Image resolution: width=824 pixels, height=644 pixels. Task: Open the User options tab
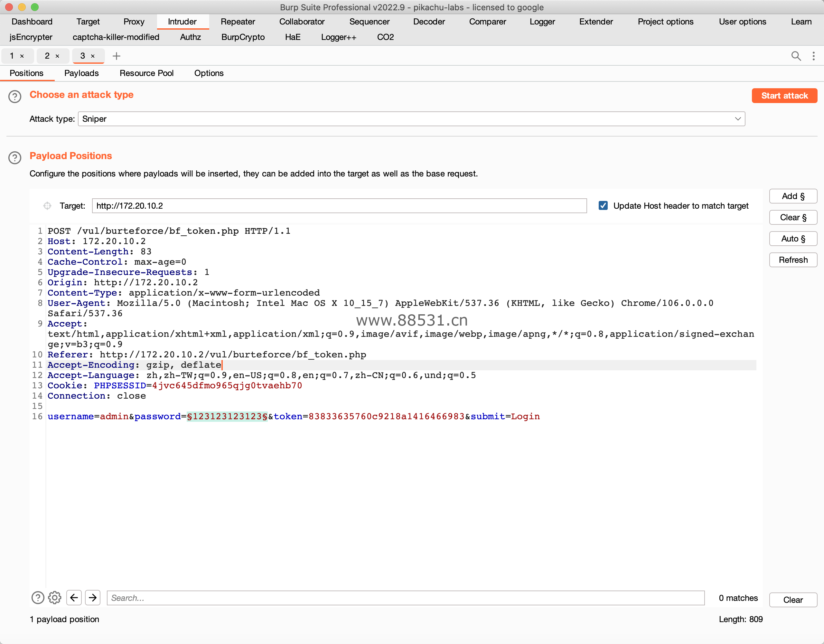pos(743,22)
